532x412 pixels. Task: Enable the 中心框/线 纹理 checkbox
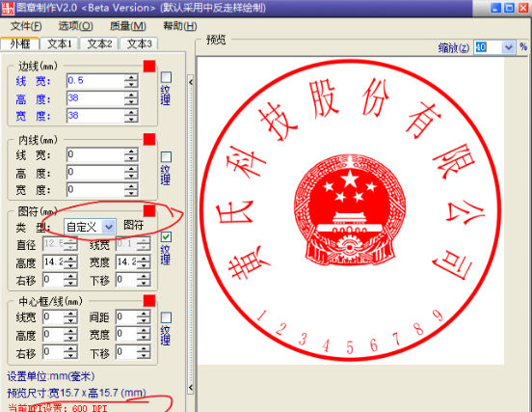[x=166, y=317]
